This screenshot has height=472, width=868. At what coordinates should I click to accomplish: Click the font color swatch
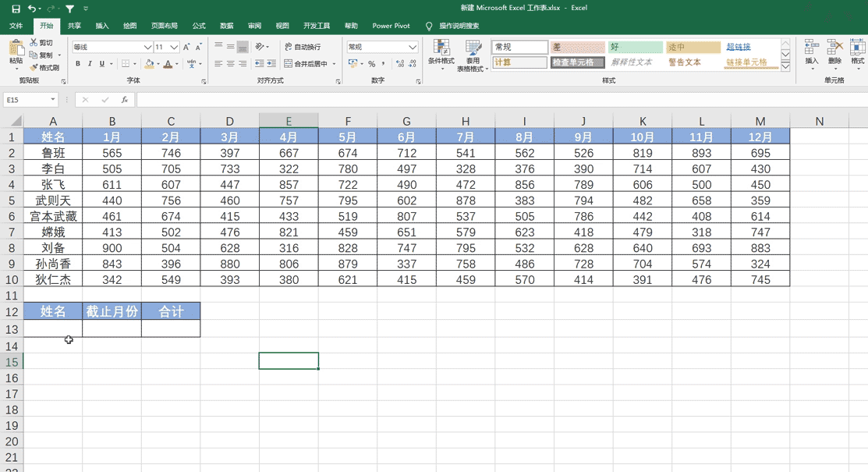168,64
